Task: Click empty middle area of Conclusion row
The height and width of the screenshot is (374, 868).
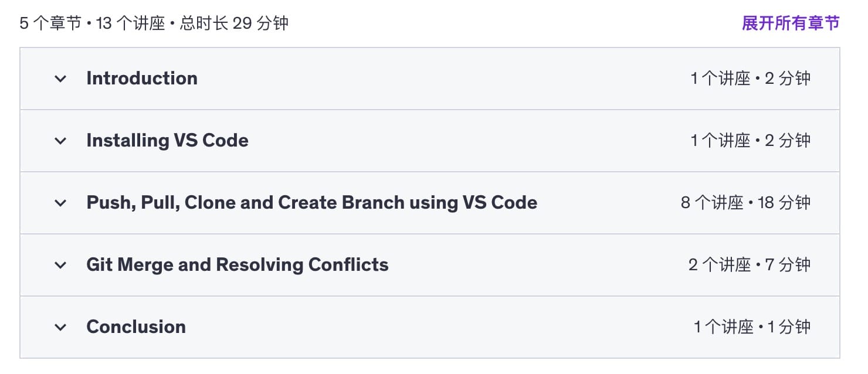Action: pyautogui.click(x=434, y=327)
